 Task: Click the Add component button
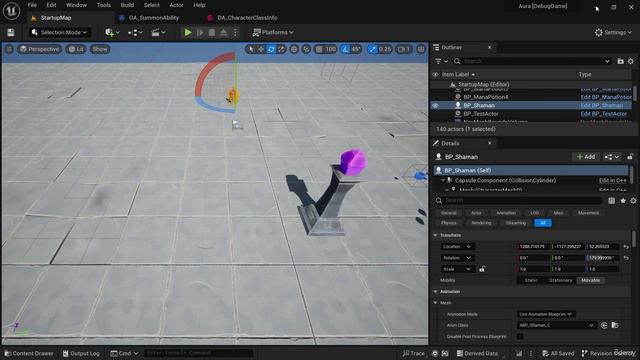click(585, 157)
